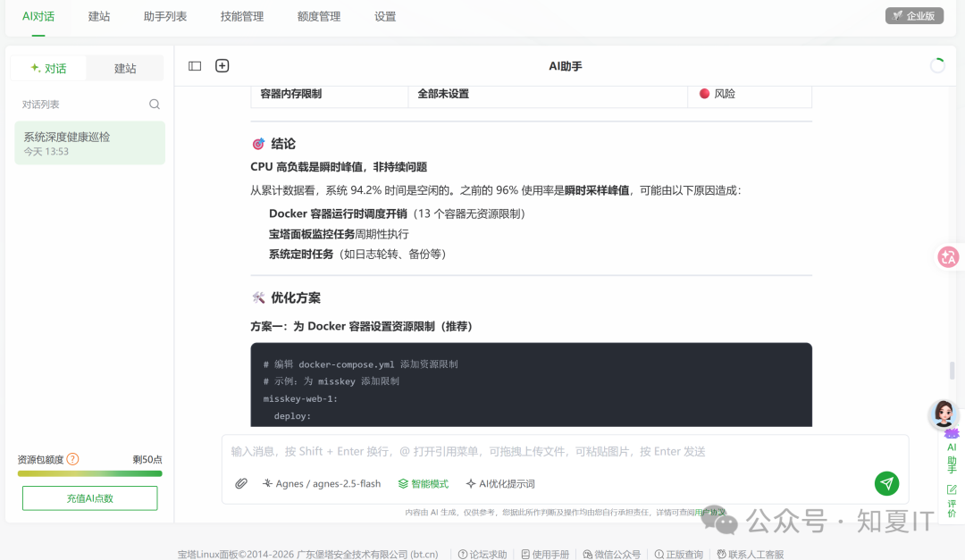Image resolution: width=965 pixels, height=560 pixels.
Task: Select the sidebar 建站 tab
Action: pos(125,68)
